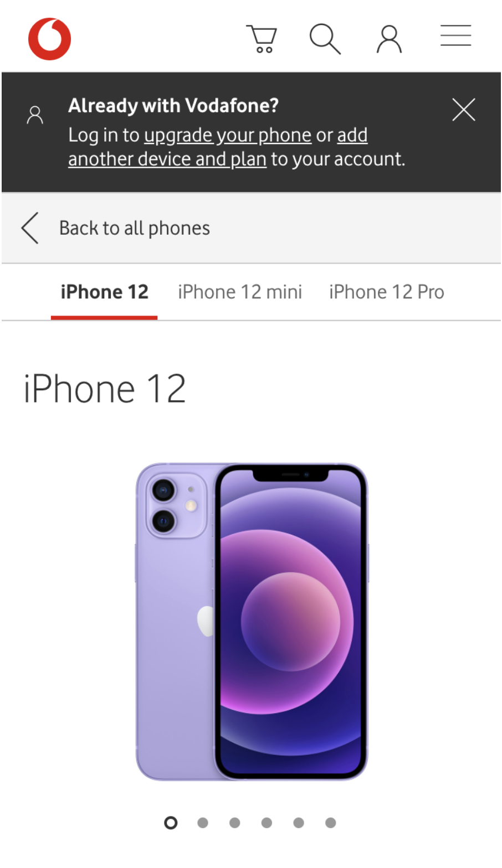This screenshot has width=502, height=868.
Task: Open the hamburger menu
Action: pos(456,35)
